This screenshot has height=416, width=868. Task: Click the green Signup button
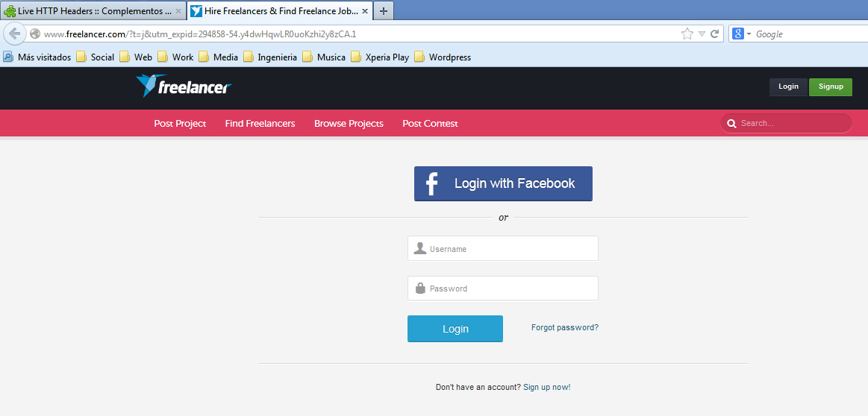[x=831, y=86]
